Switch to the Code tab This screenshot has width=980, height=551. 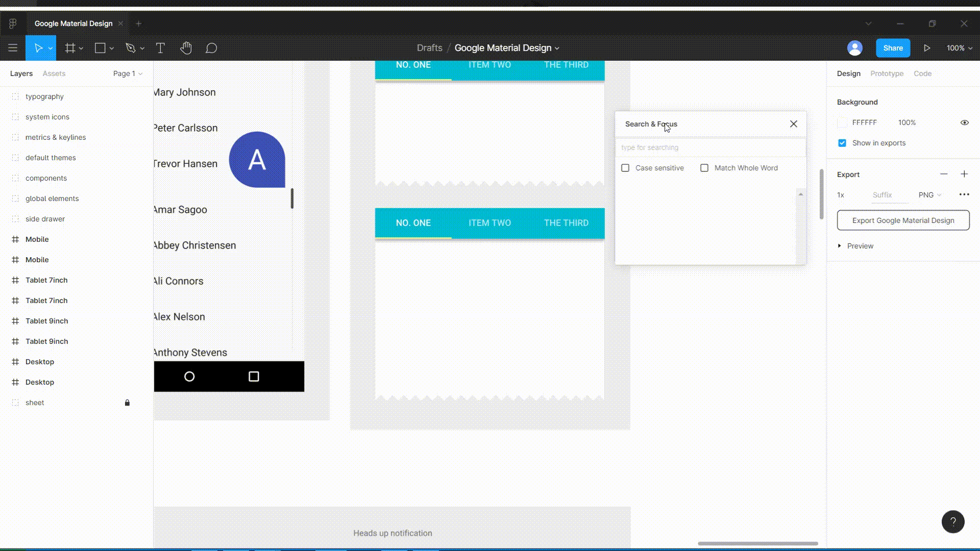pyautogui.click(x=923, y=73)
